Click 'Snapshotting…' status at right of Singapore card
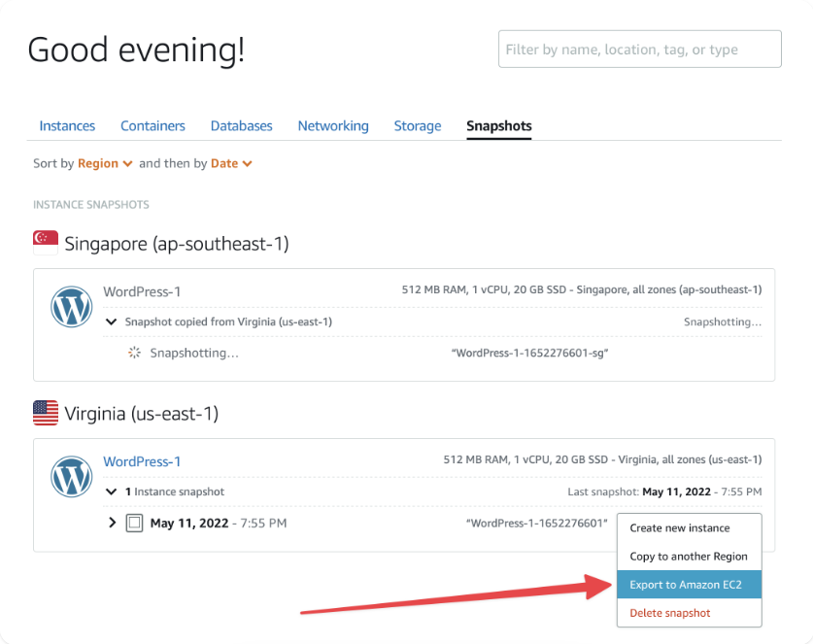This screenshot has width=813, height=644. point(723,322)
